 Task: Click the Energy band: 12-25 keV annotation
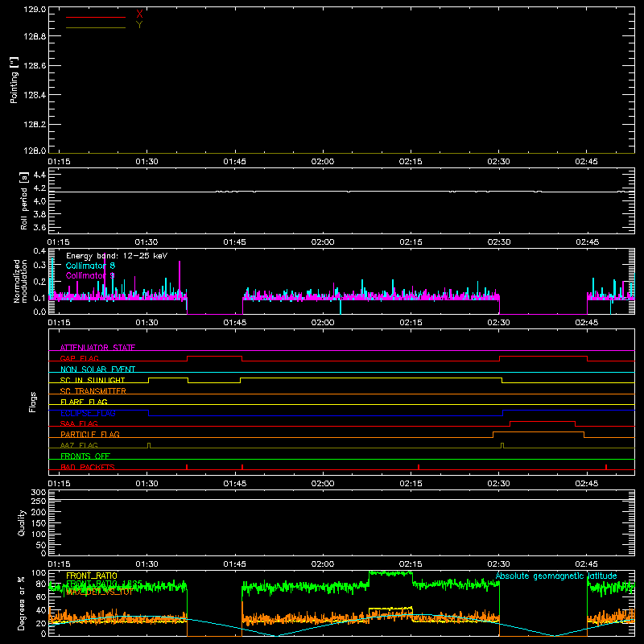pos(117,256)
